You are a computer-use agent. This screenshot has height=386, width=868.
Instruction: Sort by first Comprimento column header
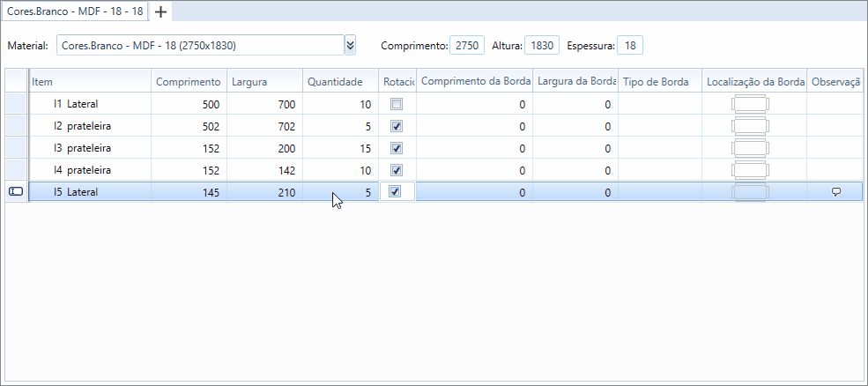[x=189, y=81]
